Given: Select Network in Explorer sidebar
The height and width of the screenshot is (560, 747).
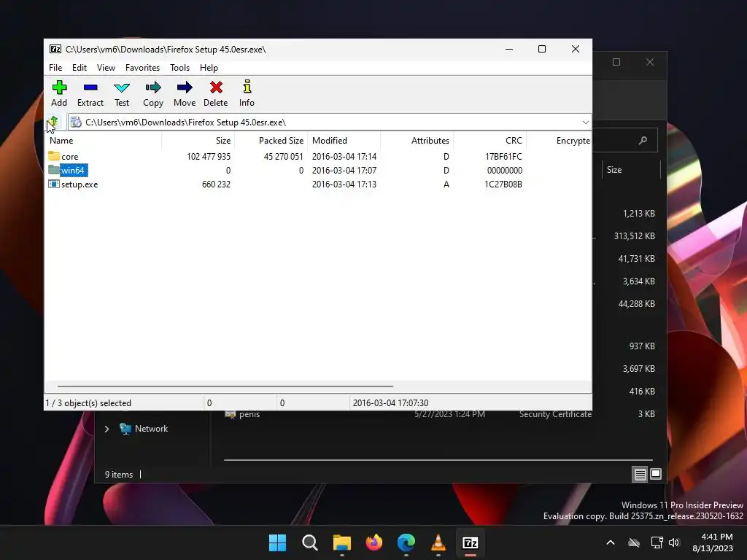Looking at the screenshot, I should pos(151,429).
